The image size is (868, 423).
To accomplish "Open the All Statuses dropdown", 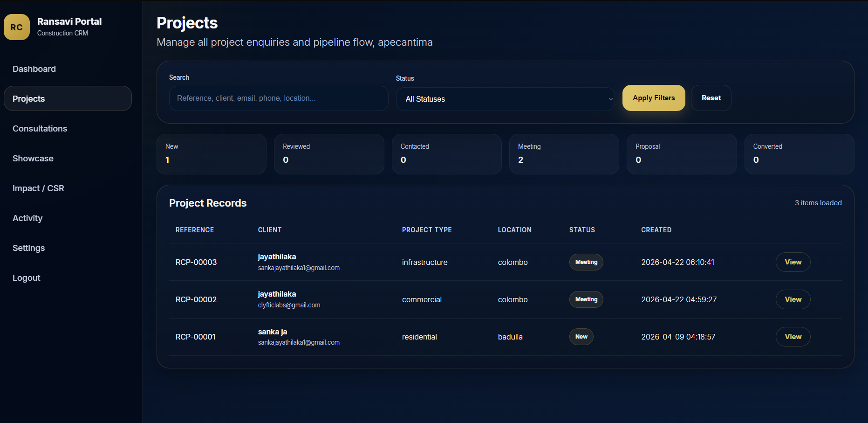I will (x=506, y=99).
